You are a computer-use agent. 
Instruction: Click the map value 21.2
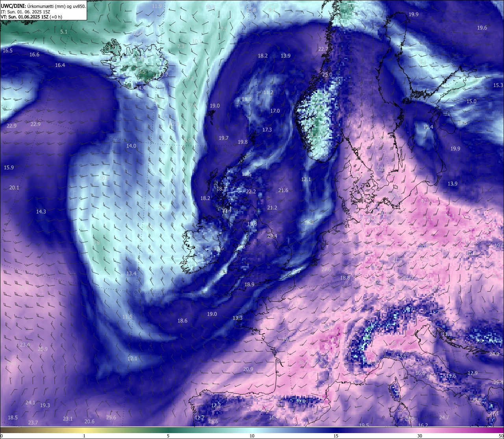(x=272, y=207)
